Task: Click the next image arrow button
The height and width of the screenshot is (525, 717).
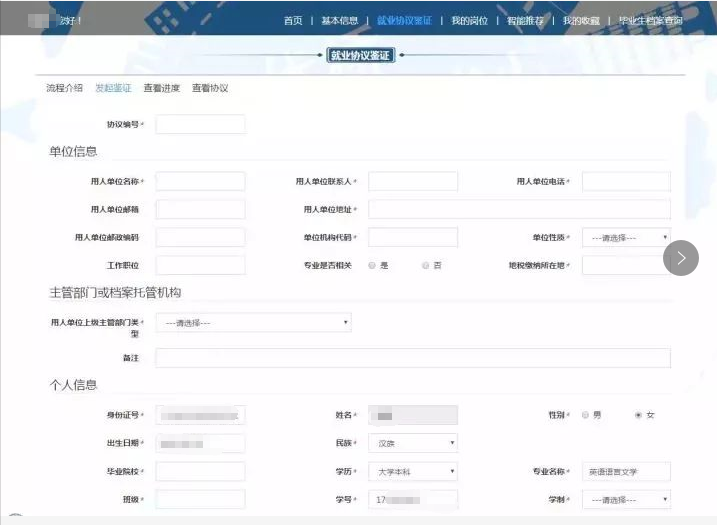Action: (x=681, y=258)
